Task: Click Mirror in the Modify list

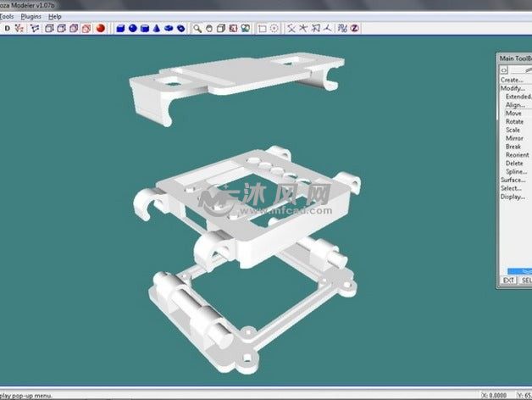Action: [514, 138]
